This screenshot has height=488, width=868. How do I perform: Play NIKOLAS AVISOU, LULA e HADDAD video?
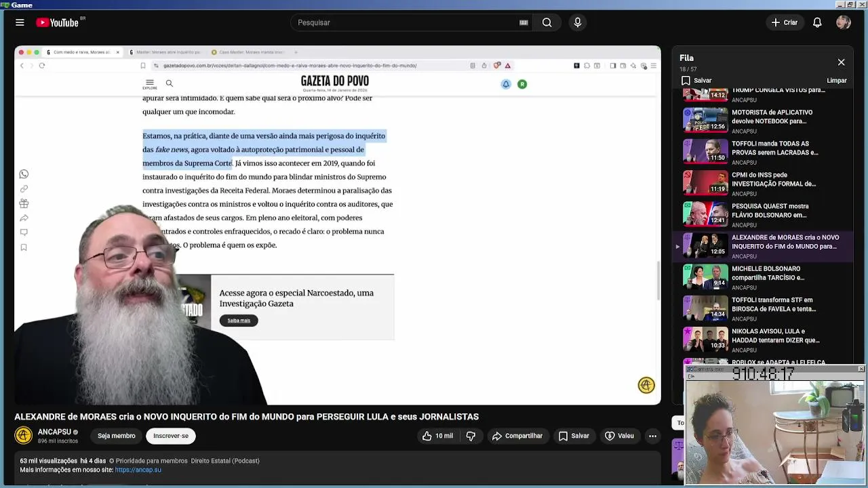coord(763,339)
